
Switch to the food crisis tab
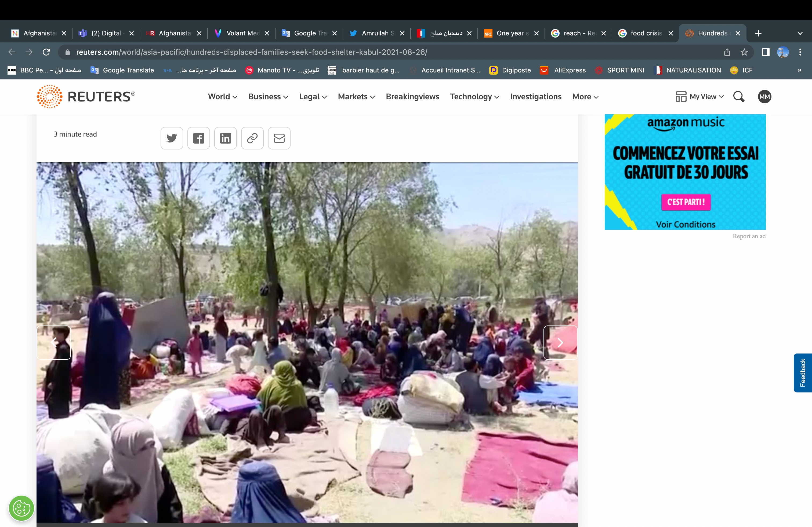click(x=645, y=33)
